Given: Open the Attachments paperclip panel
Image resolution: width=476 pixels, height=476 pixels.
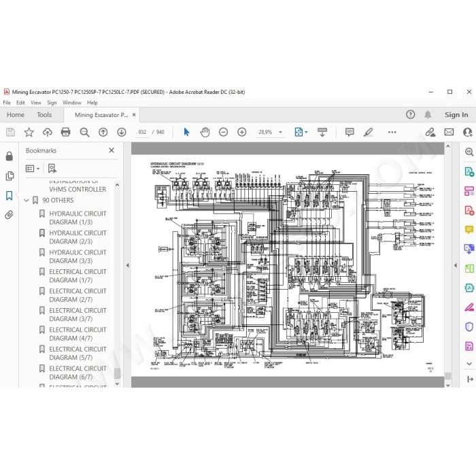Looking at the screenshot, I should [10, 215].
